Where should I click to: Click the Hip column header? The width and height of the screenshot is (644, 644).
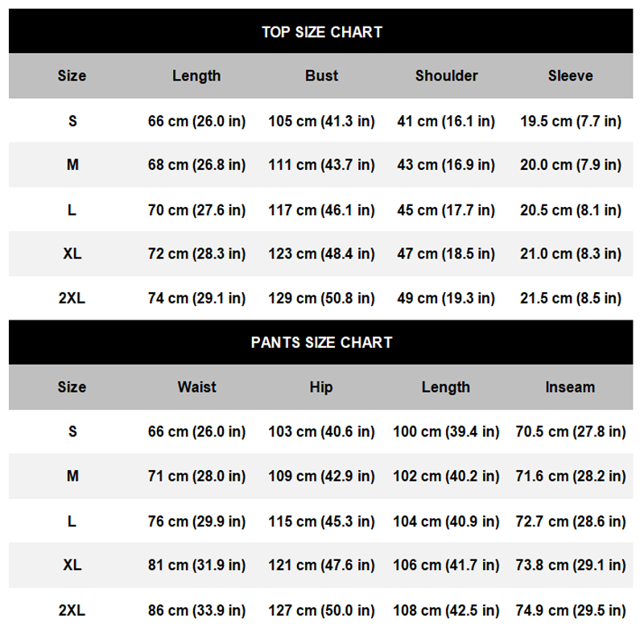[321, 386]
